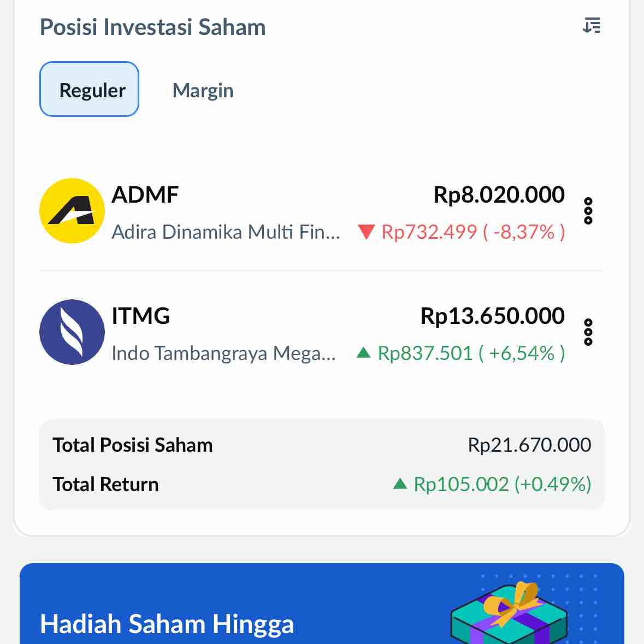Click the green up arrow on ITMG
The height and width of the screenshot is (644, 644).
coord(364,353)
